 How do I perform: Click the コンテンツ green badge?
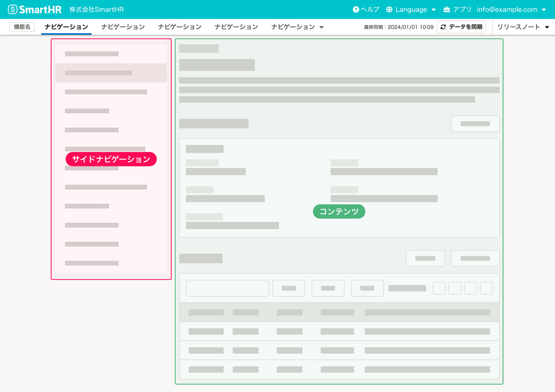[339, 211]
